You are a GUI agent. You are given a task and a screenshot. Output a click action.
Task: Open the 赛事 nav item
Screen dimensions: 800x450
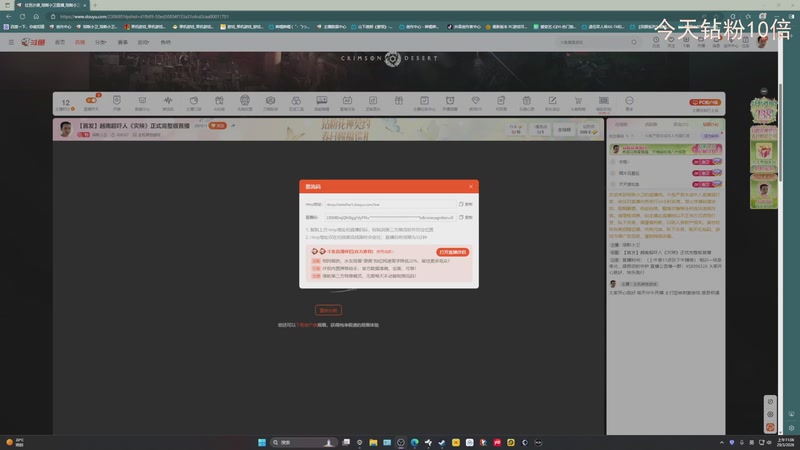[x=122, y=42]
